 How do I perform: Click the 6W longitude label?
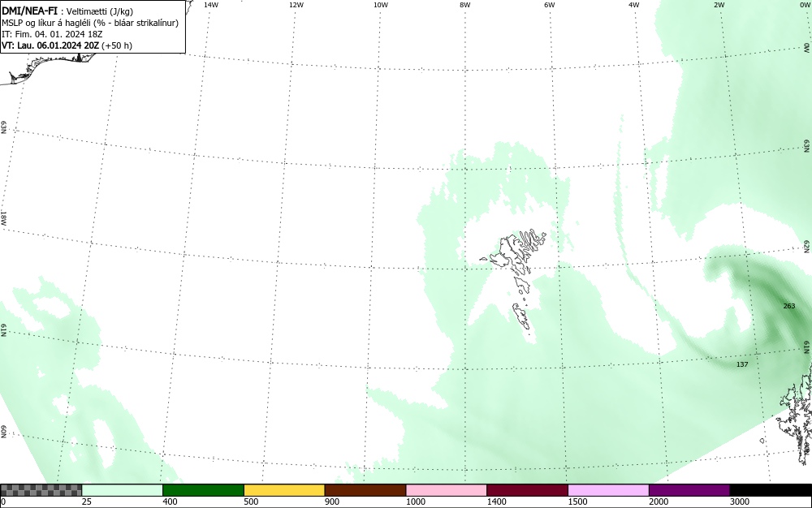click(x=550, y=5)
